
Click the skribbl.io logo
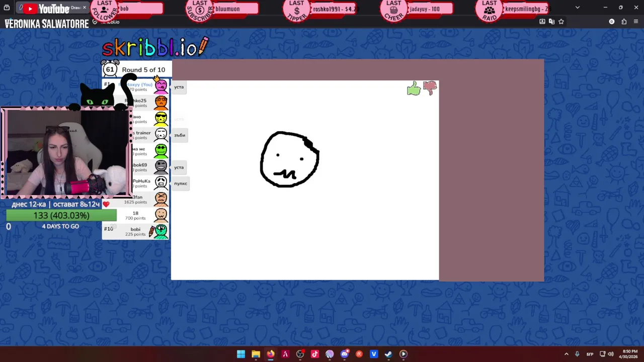coord(155,47)
